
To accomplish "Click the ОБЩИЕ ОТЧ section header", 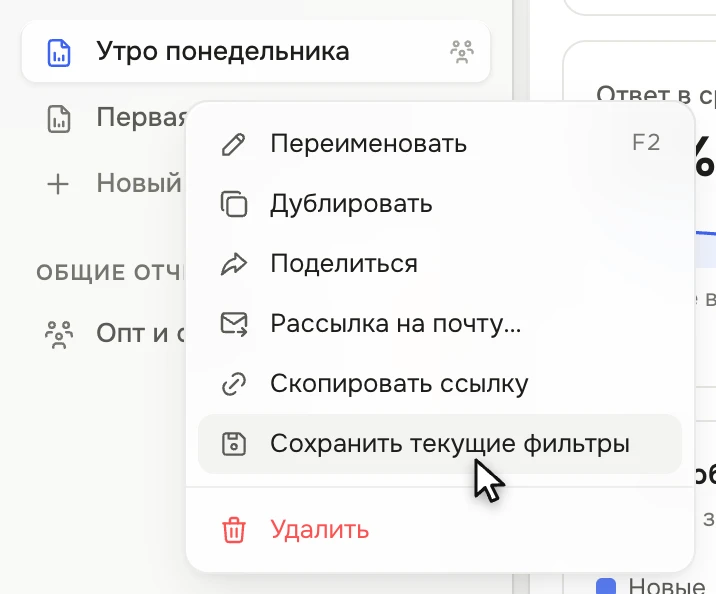I will [x=111, y=273].
